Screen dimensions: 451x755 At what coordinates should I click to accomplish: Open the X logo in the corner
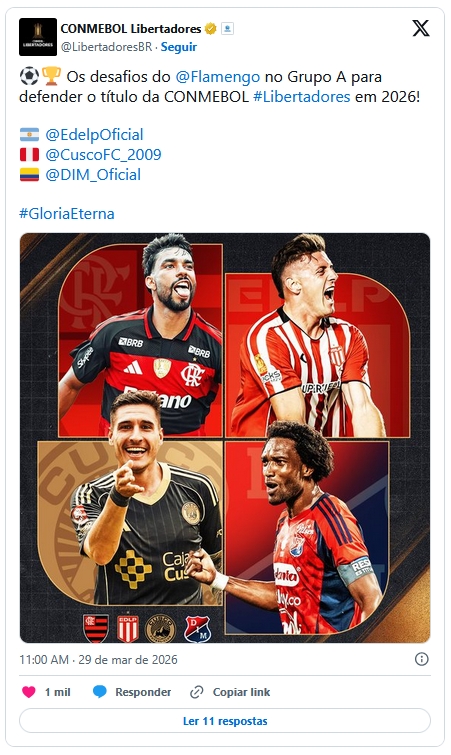point(421,28)
